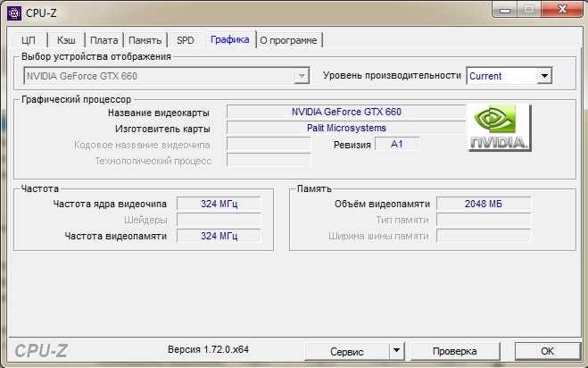Click the Частота ядра видеочипа label
The height and width of the screenshot is (368, 588).
(110, 204)
